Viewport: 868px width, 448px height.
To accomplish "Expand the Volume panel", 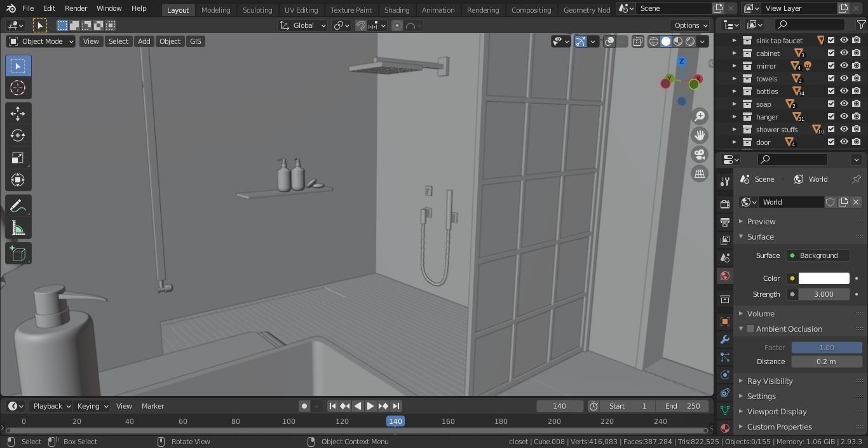I will pyautogui.click(x=761, y=313).
